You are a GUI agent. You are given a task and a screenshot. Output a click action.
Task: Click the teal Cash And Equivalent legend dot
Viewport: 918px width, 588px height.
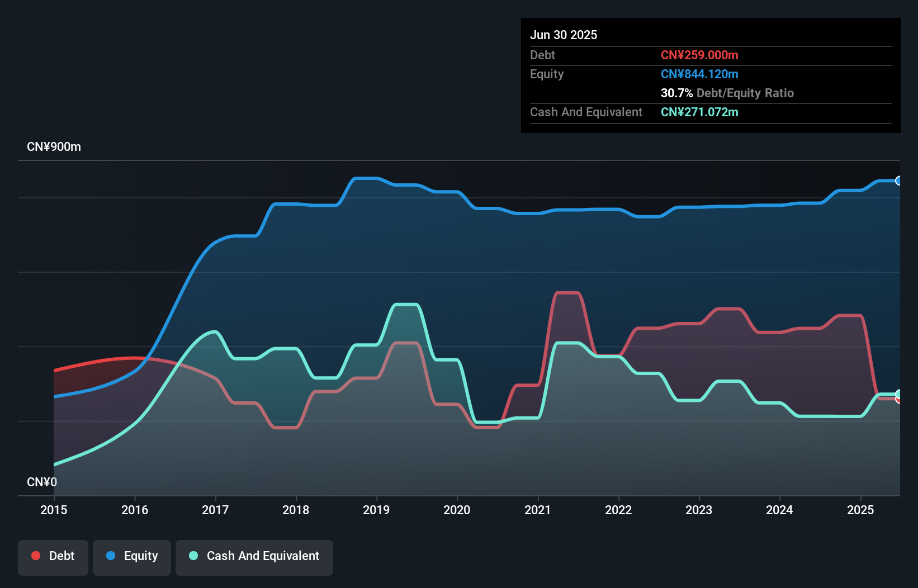pyautogui.click(x=193, y=556)
